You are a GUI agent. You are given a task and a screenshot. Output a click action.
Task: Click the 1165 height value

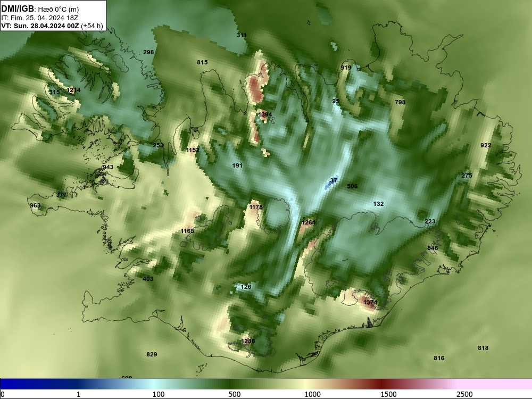(187, 231)
